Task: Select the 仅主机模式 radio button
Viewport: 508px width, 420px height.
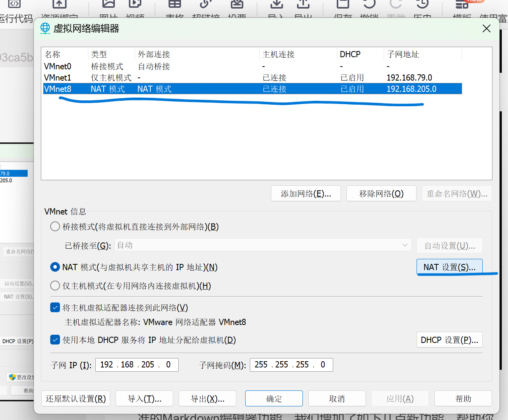Action: pos(55,285)
